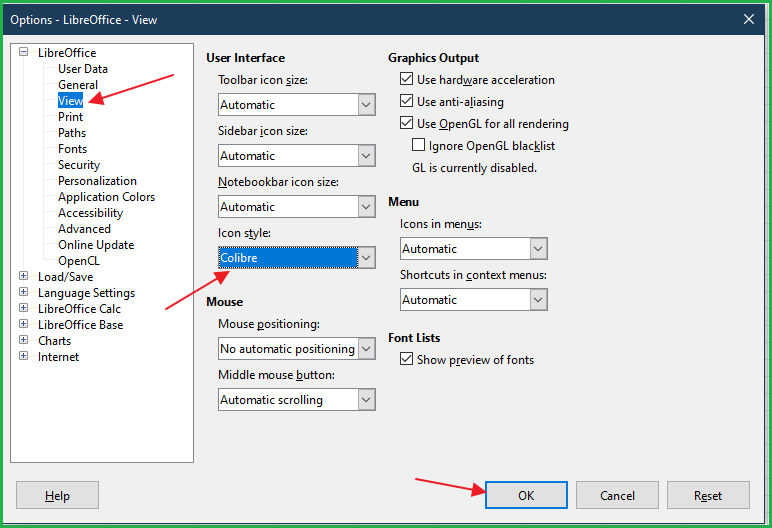Open the Icon style dropdown
The height and width of the screenshot is (528, 772).
pyautogui.click(x=366, y=258)
